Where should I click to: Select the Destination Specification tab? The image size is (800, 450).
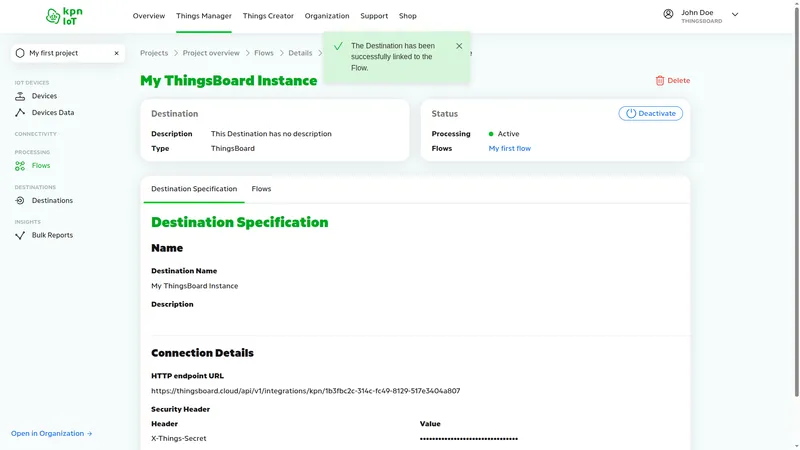click(x=194, y=189)
